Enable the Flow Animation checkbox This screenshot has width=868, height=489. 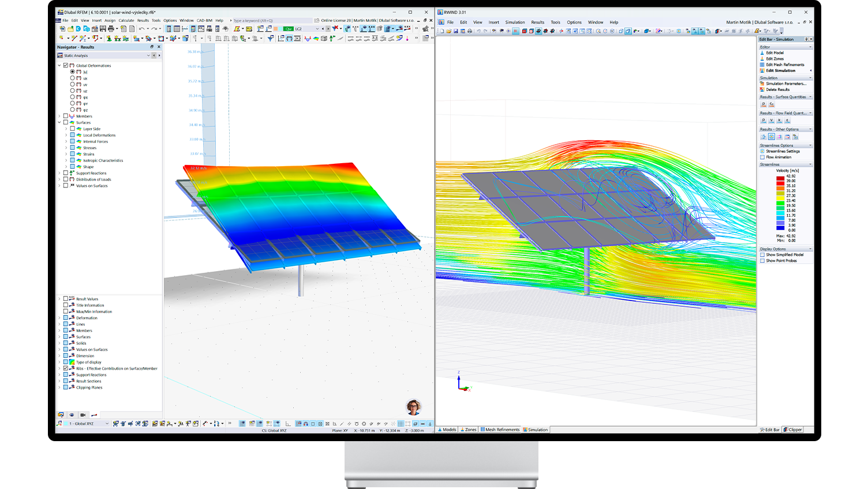(762, 157)
